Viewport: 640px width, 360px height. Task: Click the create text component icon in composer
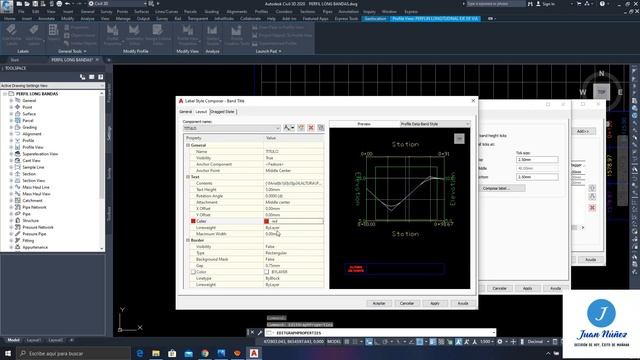[x=289, y=128]
